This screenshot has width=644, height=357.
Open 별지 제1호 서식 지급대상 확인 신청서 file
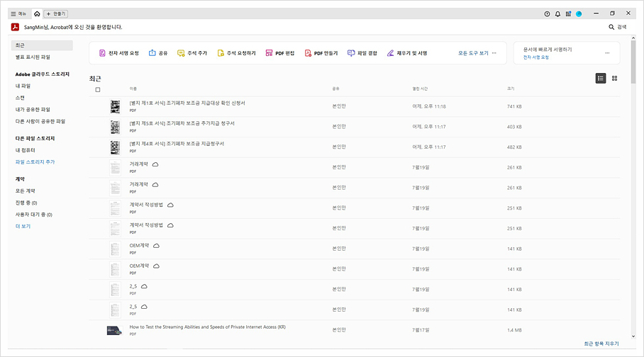click(187, 103)
